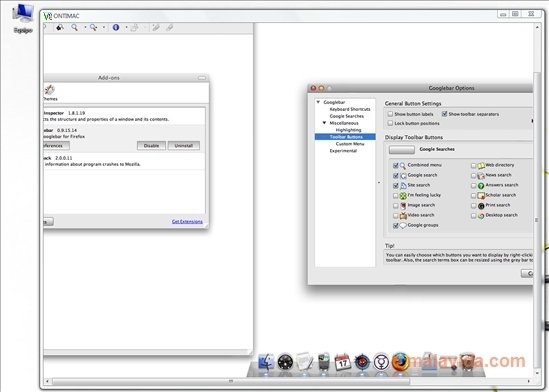Click the second paperclip toolbar icon
The image size is (549, 392).
[170, 27]
